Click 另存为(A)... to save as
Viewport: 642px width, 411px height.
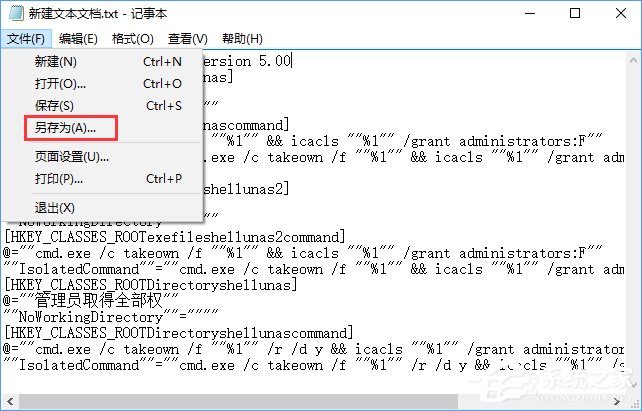tap(102, 128)
